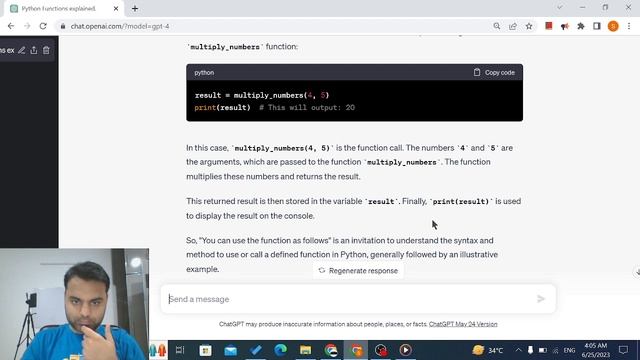
Task: Open Microsoft Store from the taskbar
Action: pyautogui.click(x=205, y=350)
